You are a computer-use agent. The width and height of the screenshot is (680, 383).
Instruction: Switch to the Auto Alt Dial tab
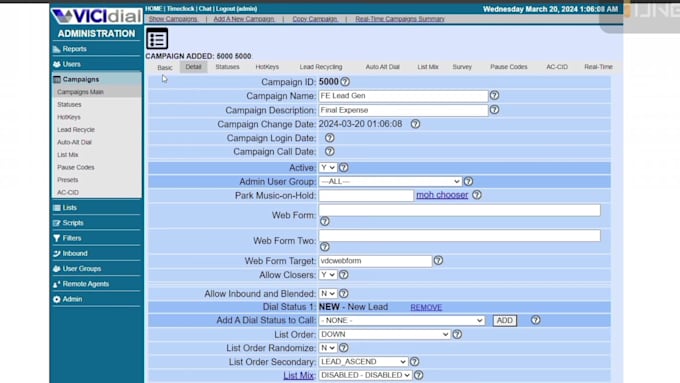click(382, 67)
